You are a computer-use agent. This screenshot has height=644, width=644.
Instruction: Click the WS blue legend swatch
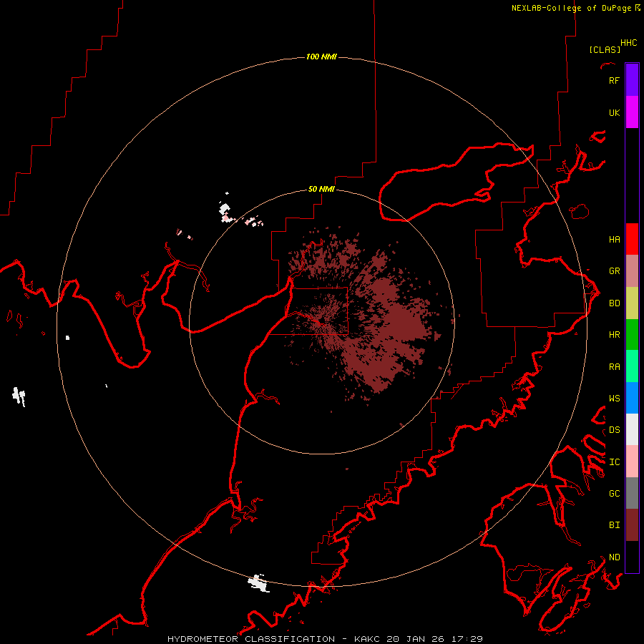pyautogui.click(x=632, y=398)
